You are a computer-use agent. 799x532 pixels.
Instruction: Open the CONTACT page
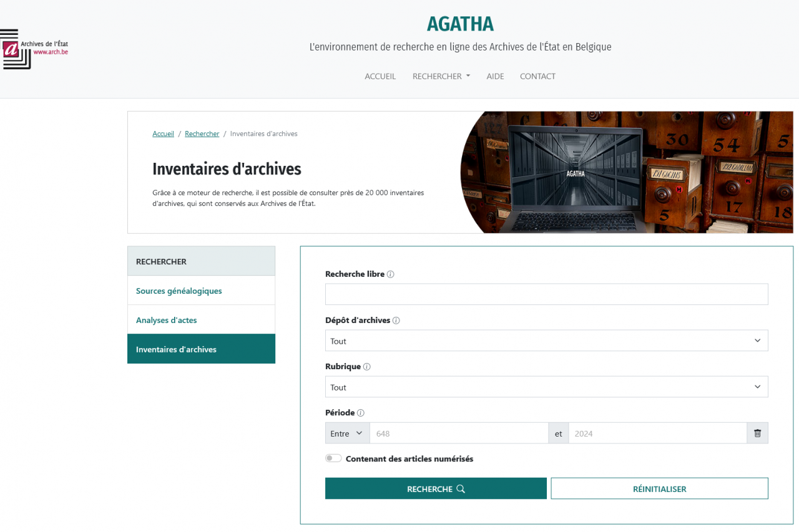coord(537,76)
